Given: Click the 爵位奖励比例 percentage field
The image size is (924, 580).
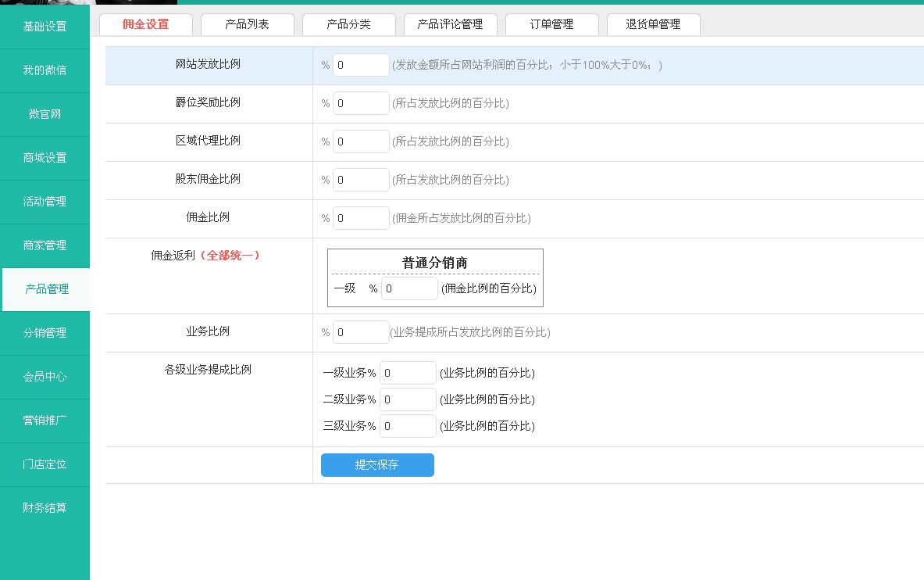Looking at the screenshot, I should coord(361,103).
